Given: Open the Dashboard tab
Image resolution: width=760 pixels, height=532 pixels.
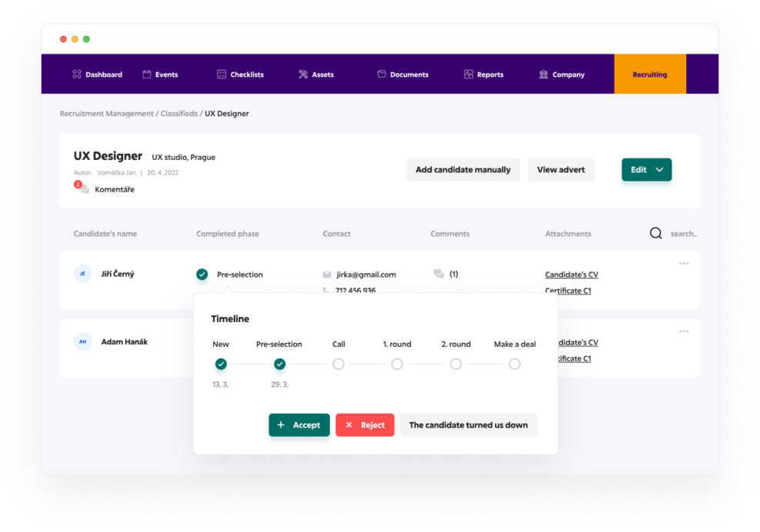Looking at the screenshot, I should 98,74.
